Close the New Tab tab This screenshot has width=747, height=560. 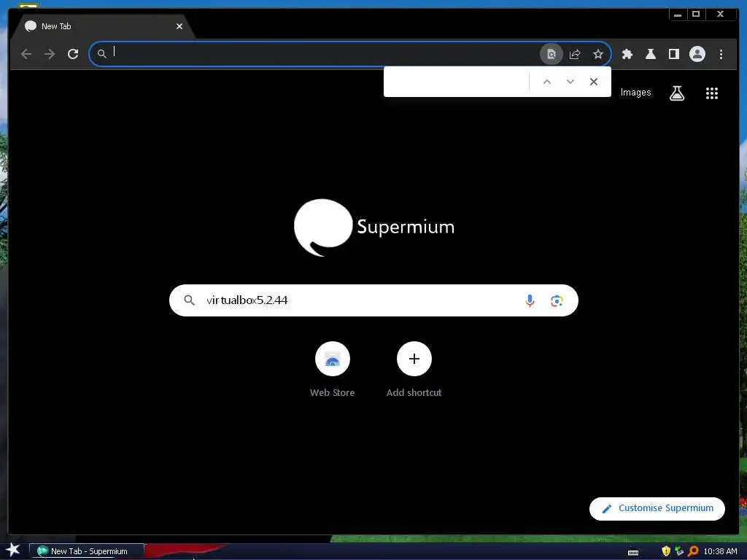click(x=179, y=27)
